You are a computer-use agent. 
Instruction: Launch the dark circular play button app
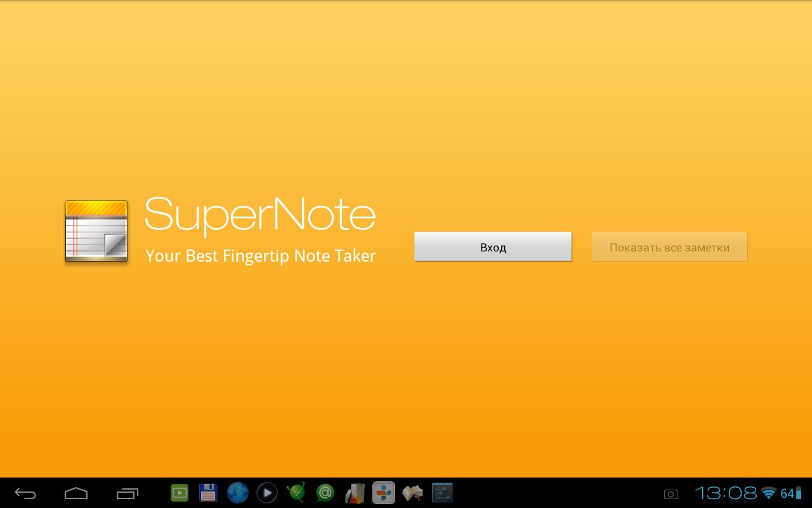tap(266, 493)
